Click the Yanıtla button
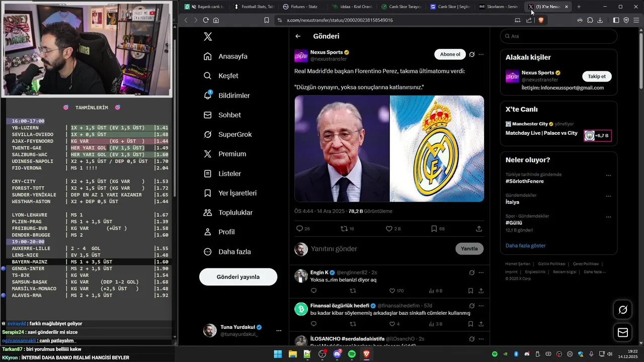 pos(469,249)
